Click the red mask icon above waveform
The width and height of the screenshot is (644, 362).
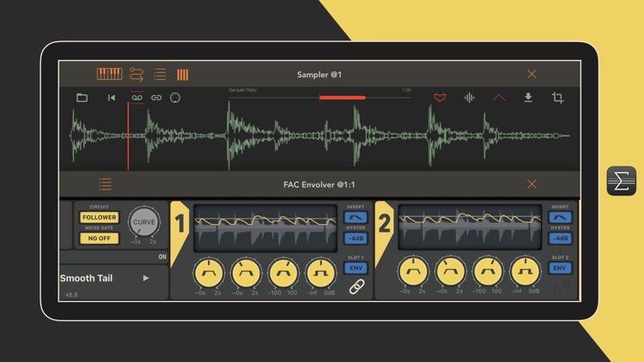440,98
